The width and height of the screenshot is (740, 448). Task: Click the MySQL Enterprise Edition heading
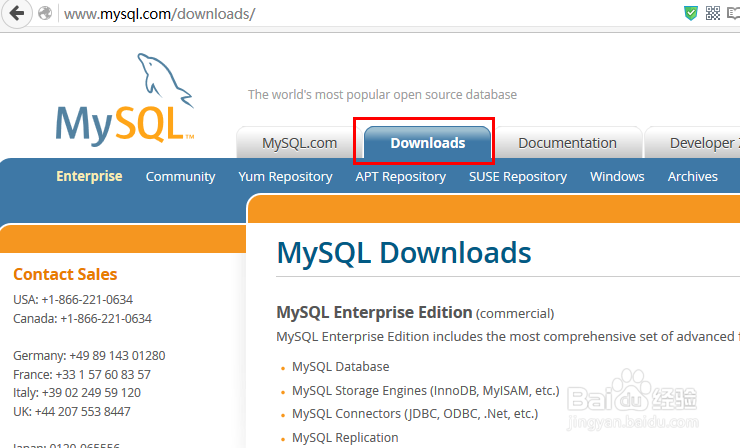tap(373, 312)
